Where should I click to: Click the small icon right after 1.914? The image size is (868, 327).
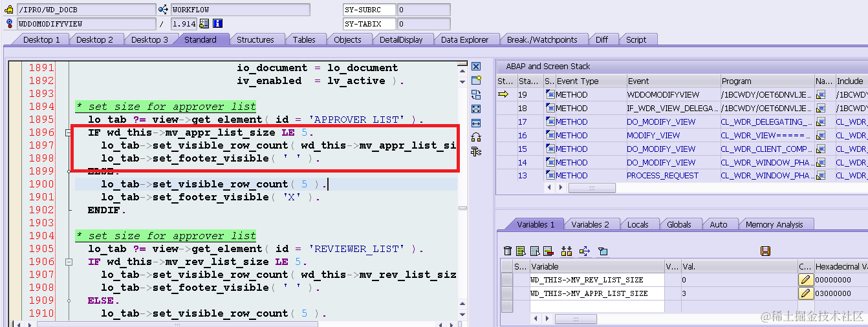tap(204, 24)
